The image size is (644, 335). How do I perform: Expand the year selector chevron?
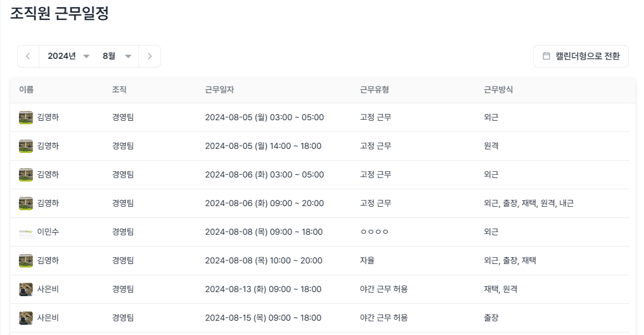(87, 57)
